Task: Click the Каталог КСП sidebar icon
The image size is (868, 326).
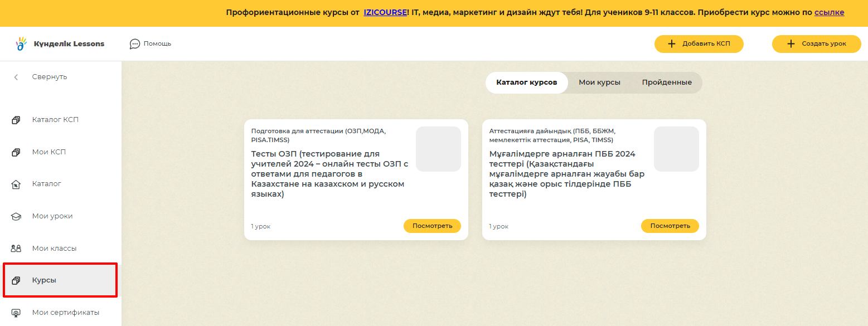Action: (16, 120)
